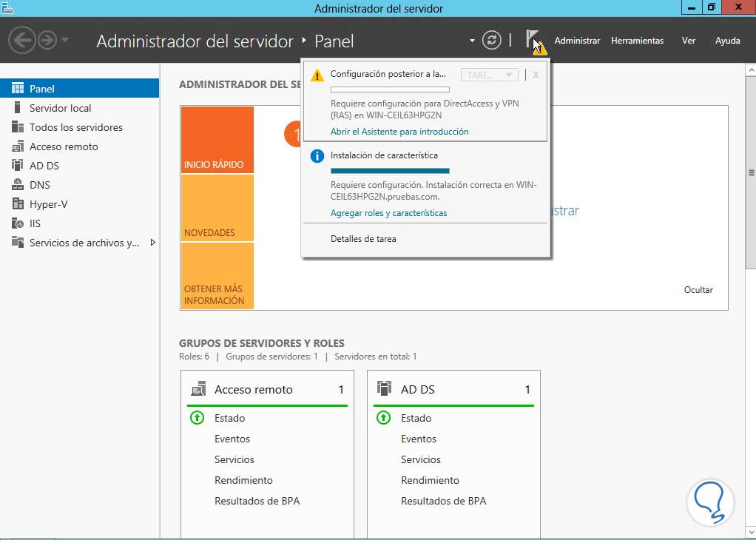Click the vertical scrollbar thumb
Image resolution: width=756 pixels, height=540 pixels.
pyautogui.click(x=751, y=172)
